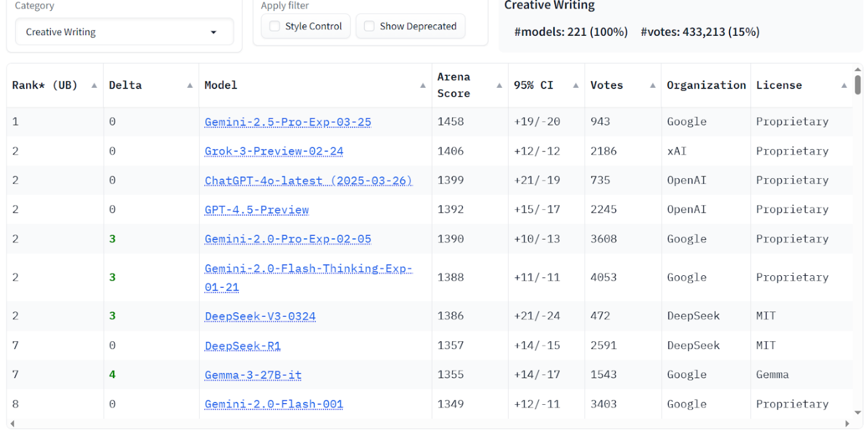Open ChatGPT-4o-latest (2025-03-26) link
The height and width of the screenshot is (440, 868).
(308, 181)
